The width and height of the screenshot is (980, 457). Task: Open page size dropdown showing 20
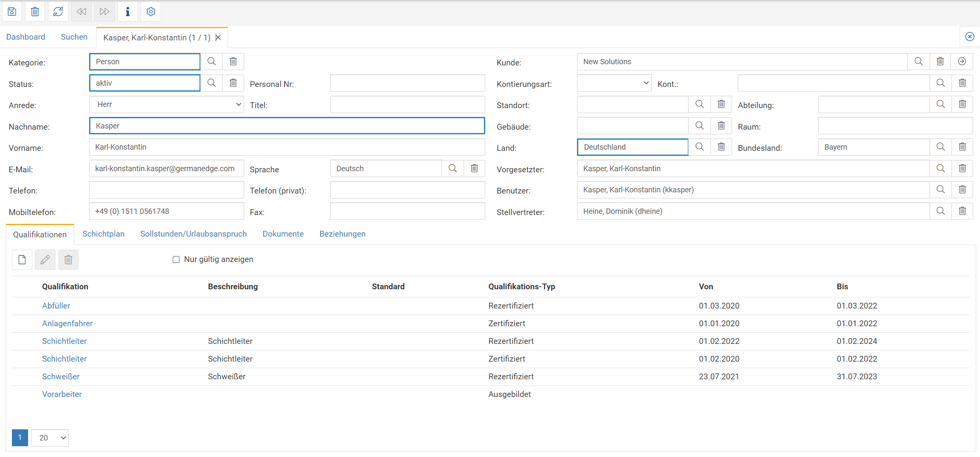tap(50, 438)
